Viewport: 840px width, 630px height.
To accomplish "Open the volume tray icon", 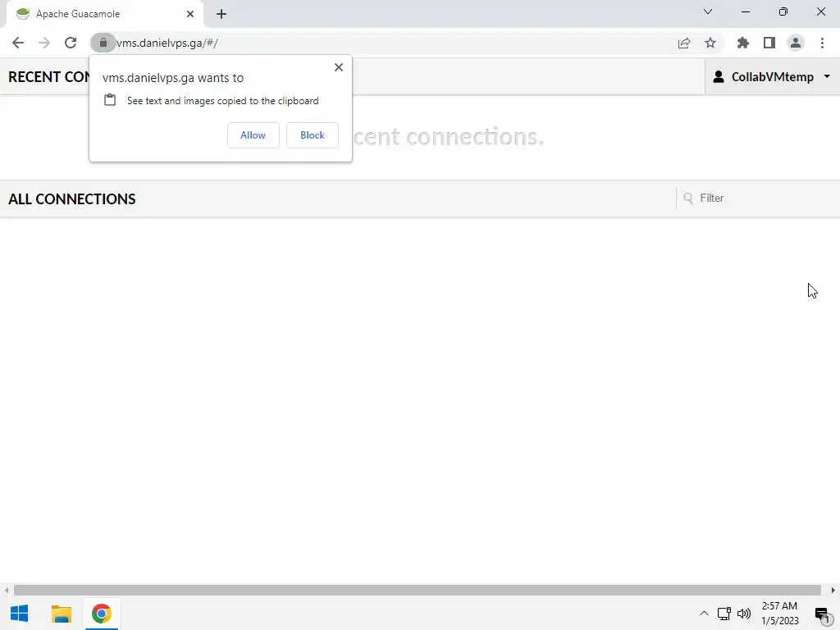I will click(743, 614).
